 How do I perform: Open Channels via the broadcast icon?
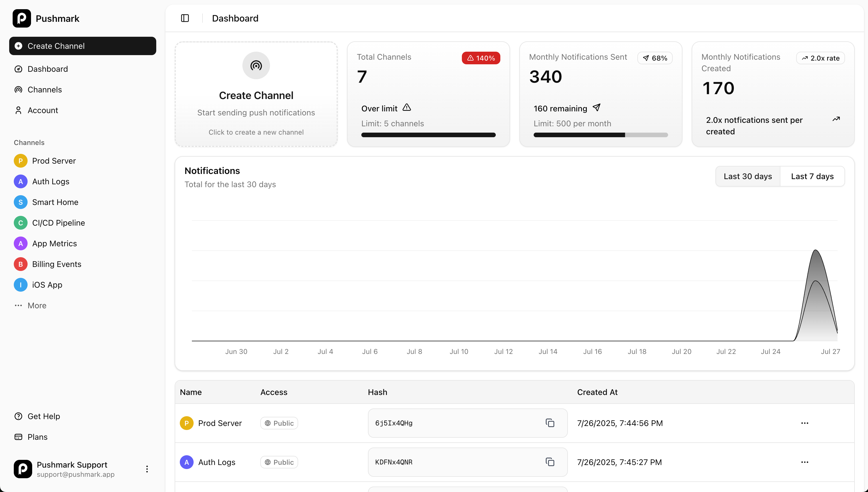pos(18,90)
